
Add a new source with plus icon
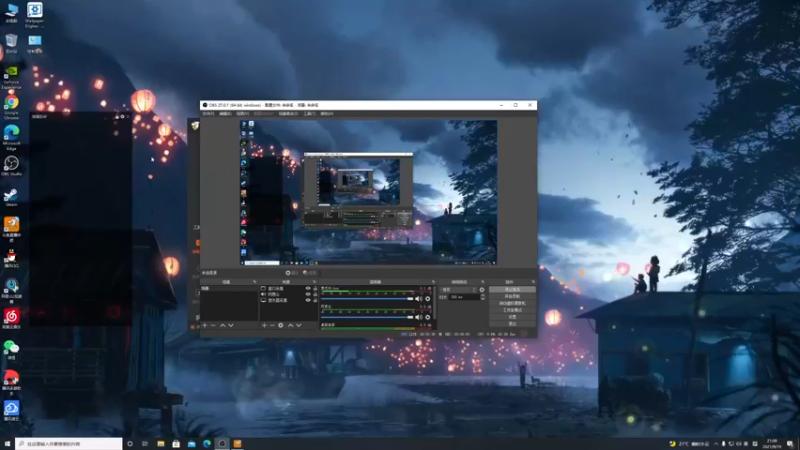[264, 325]
